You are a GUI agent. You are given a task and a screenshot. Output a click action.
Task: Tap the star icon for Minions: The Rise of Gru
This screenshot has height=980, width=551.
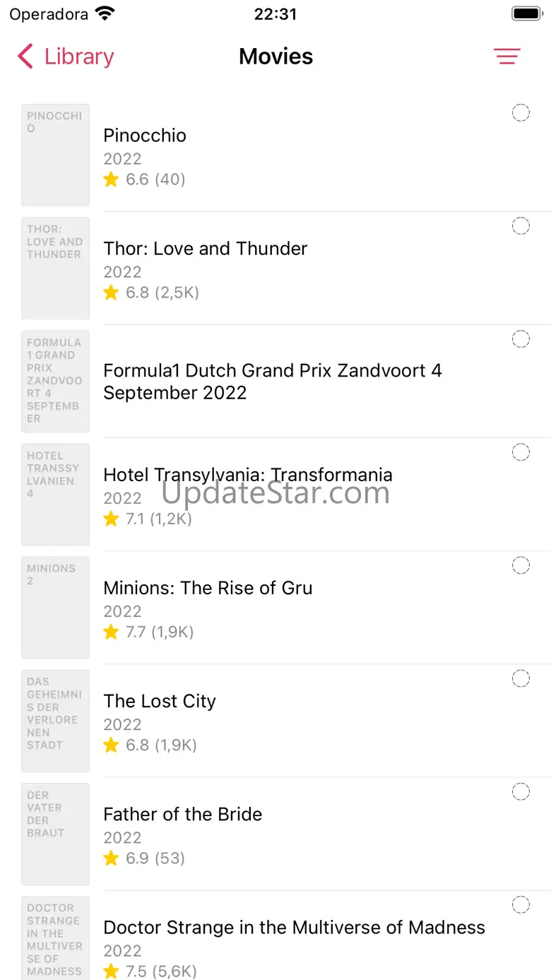[111, 632]
